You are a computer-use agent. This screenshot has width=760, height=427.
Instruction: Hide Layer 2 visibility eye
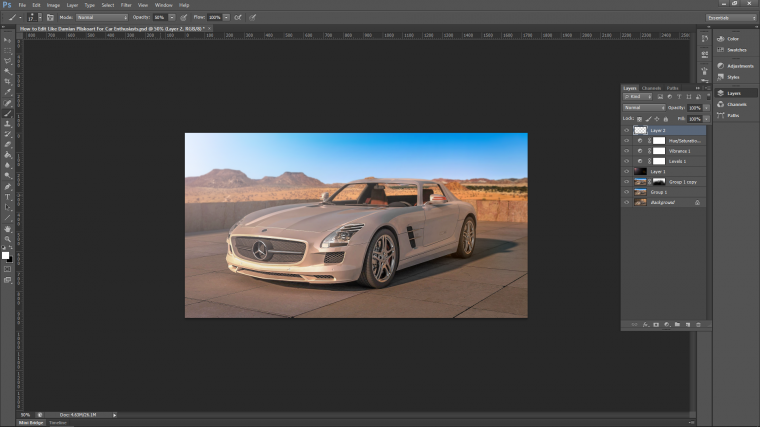point(627,130)
